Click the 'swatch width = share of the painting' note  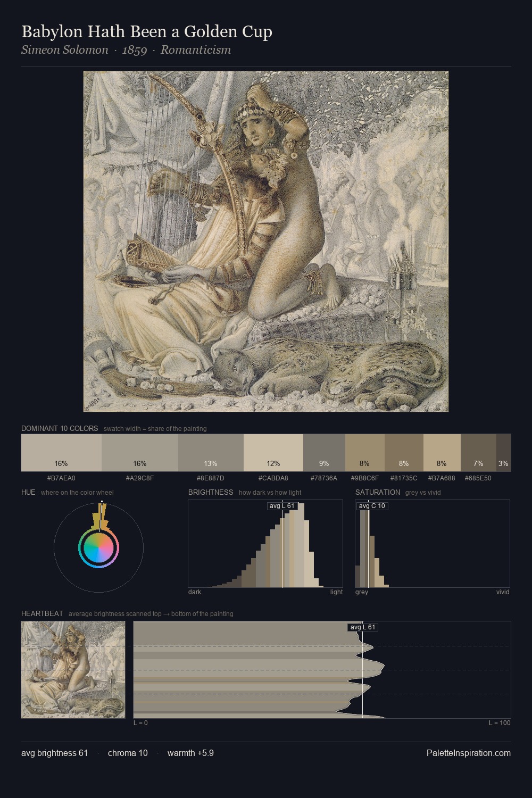155,429
